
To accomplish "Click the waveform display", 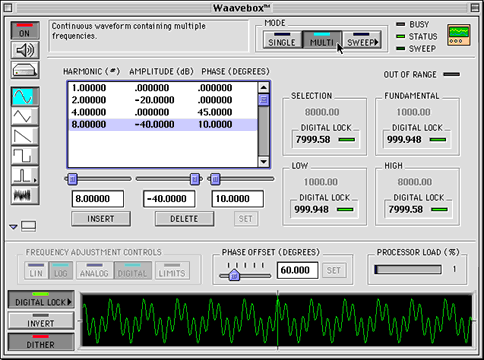I will (277, 320).
